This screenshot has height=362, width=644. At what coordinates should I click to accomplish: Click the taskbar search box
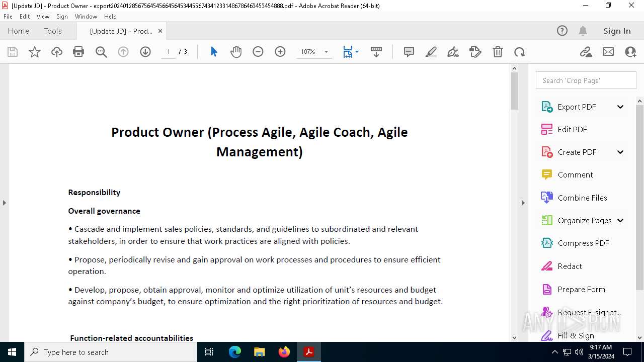pos(111,352)
